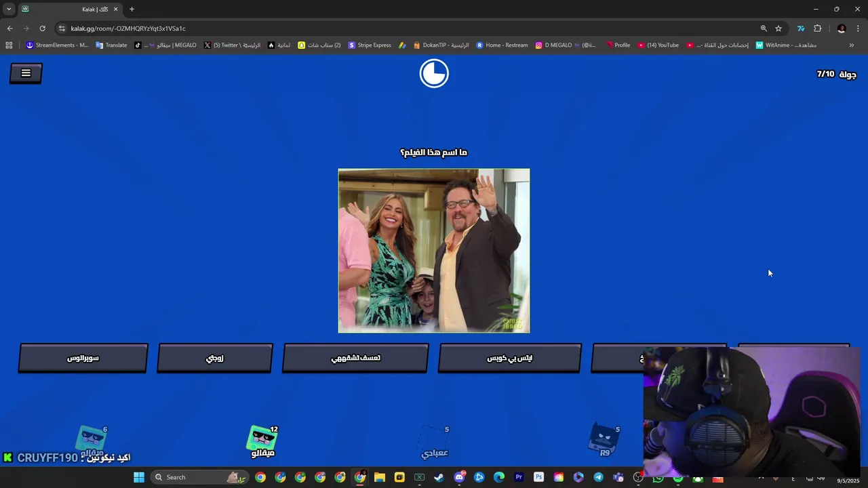
Task: Choose the answer button سوبرانوس
Action: (83, 358)
